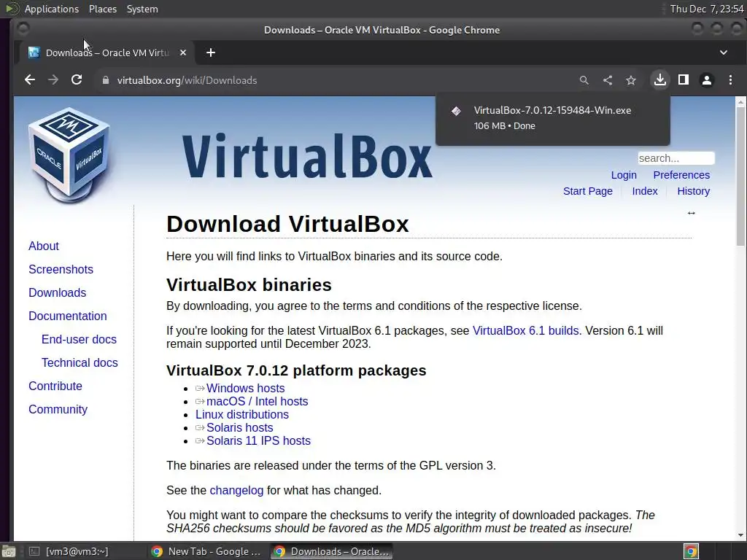Viewport: 747px width, 560px height.
Task: Open the History link
Action: (693, 192)
